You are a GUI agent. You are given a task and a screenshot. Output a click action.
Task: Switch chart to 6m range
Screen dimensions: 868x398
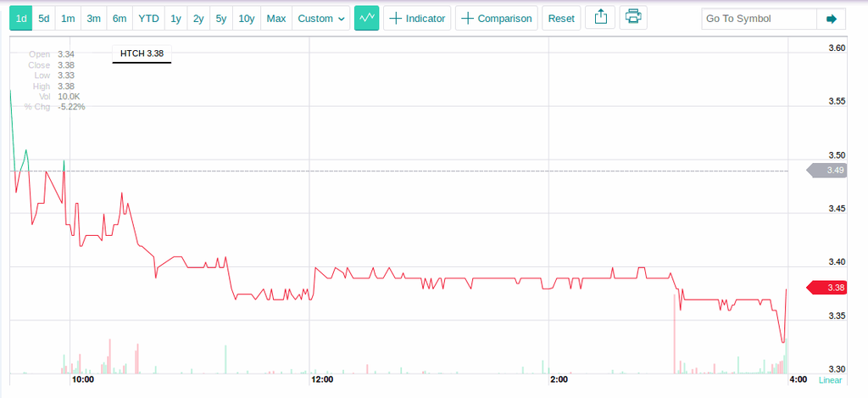pyautogui.click(x=120, y=19)
